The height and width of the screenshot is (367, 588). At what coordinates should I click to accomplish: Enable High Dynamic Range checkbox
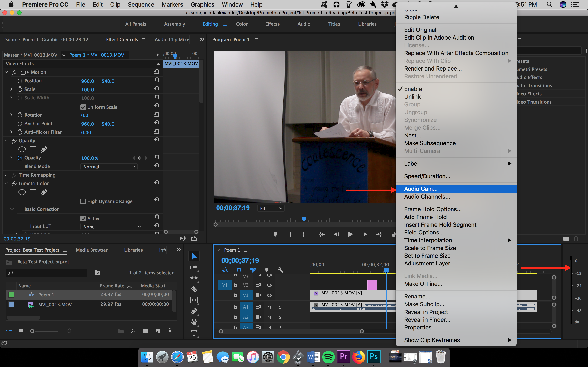click(x=83, y=201)
